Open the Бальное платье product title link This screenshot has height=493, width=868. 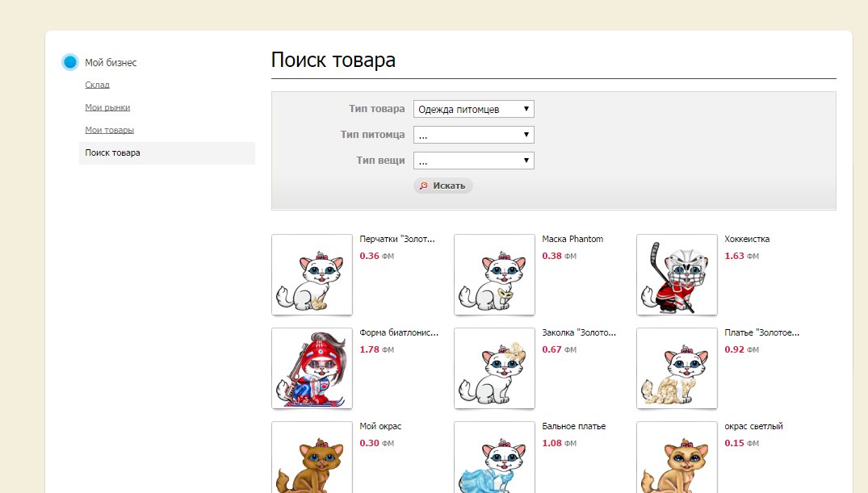573,426
